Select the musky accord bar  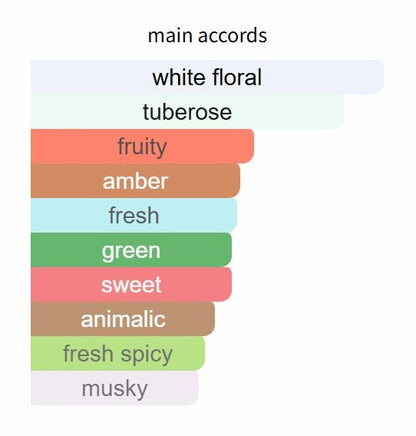(115, 388)
